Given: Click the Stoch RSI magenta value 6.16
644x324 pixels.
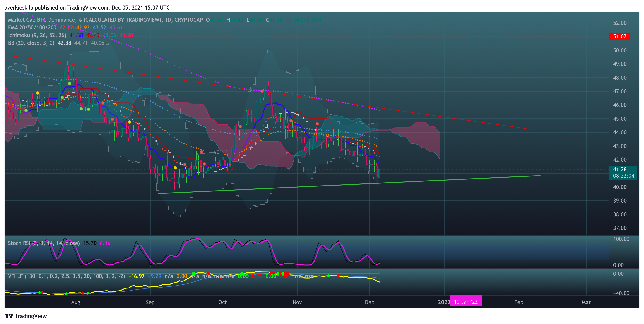Looking at the screenshot, I should (105, 243).
